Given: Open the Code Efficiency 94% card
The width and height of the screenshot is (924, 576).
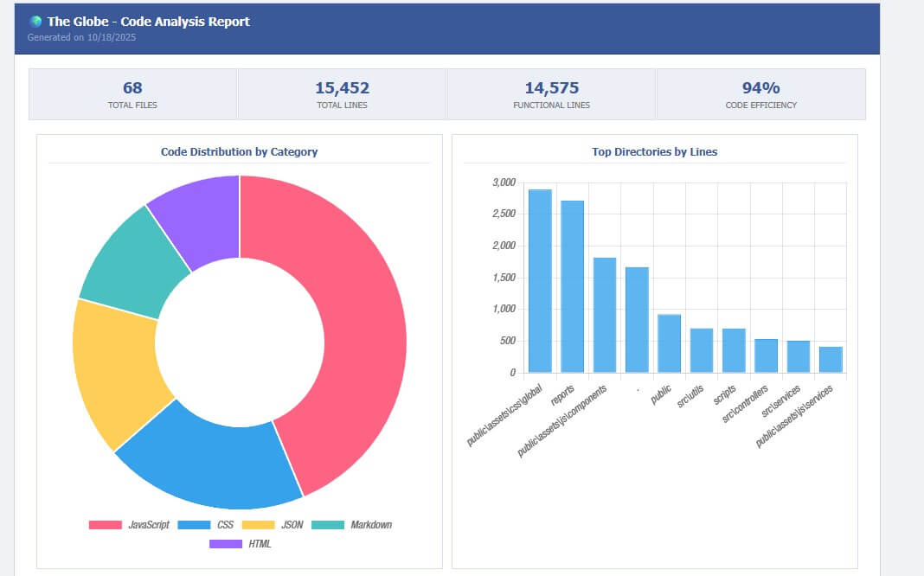Looking at the screenshot, I should click(x=760, y=94).
